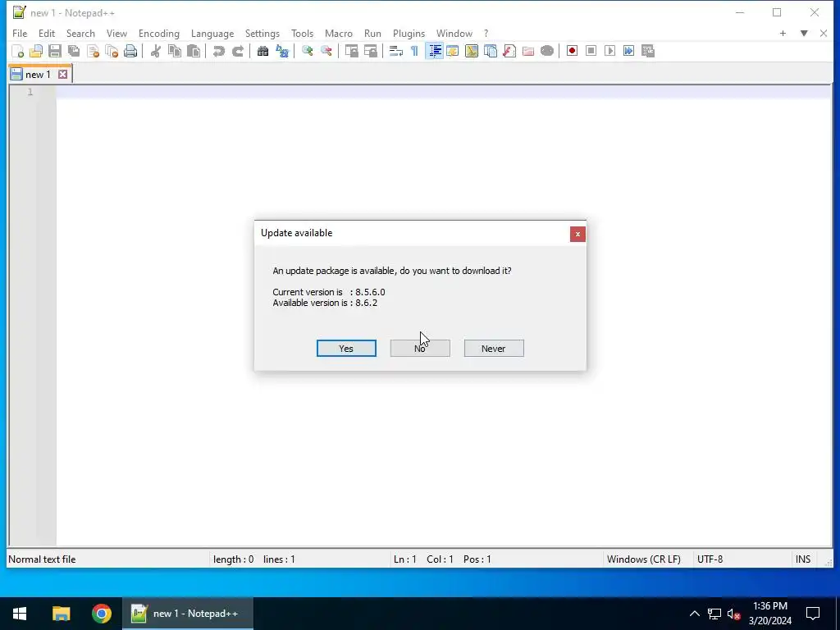Toggle the Document Map panel icon
Viewport: 840px width, 630px height.
point(472,51)
